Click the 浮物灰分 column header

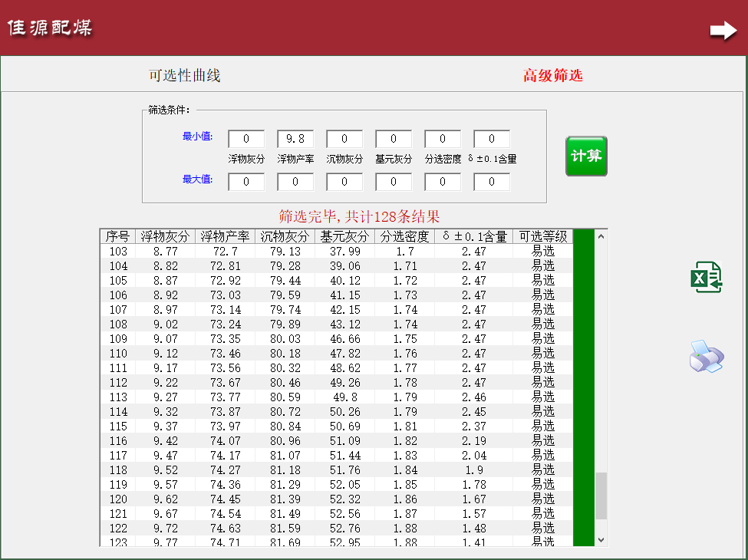pyautogui.click(x=163, y=236)
